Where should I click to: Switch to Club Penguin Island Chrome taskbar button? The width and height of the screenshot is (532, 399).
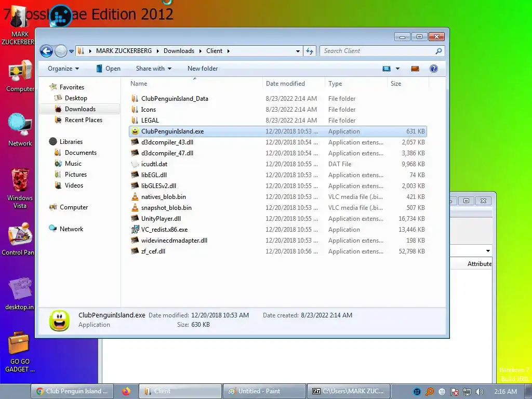click(72, 391)
